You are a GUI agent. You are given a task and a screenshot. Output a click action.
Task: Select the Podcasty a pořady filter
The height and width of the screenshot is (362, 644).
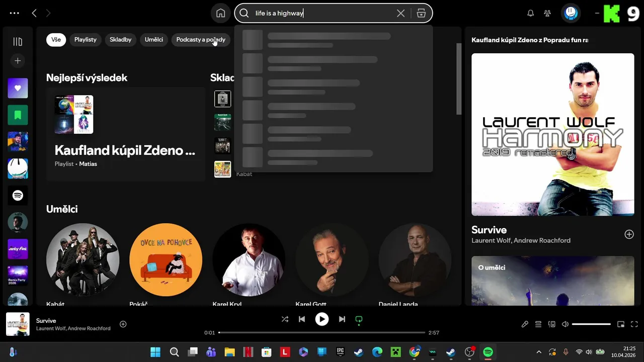[201, 40]
